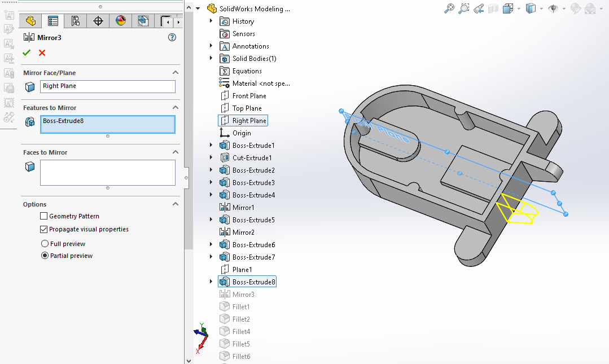Click the Mirror Face/Plane field showing Right Plane

tap(107, 86)
